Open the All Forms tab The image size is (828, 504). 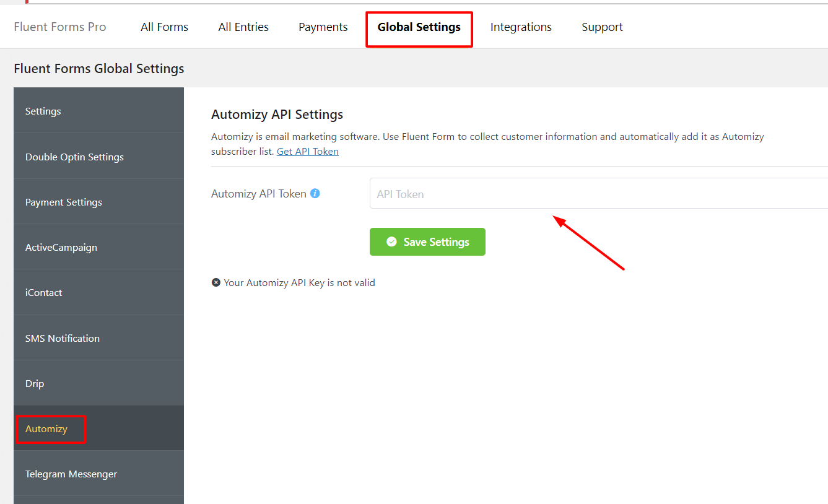165,27
